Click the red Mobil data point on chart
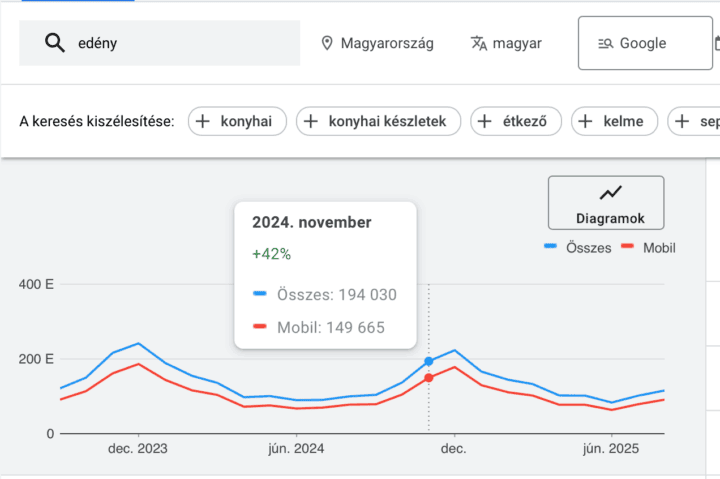The height and width of the screenshot is (479, 720). click(x=429, y=378)
